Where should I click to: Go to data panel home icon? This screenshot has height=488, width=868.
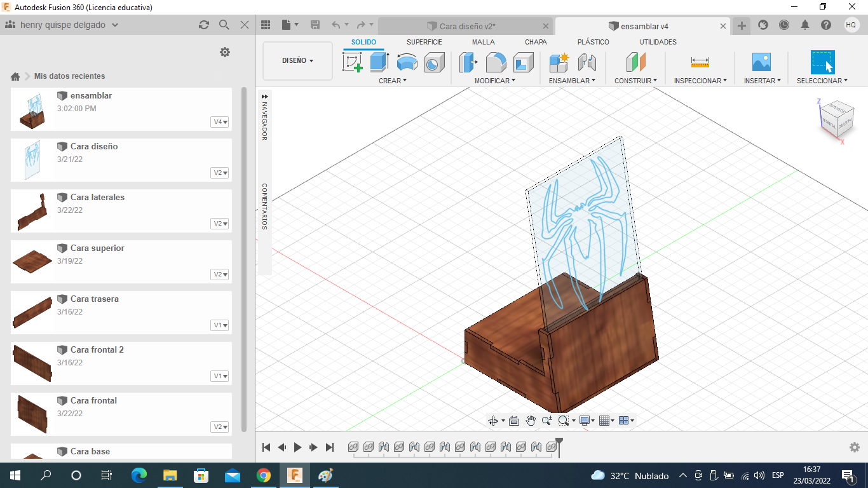click(x=15, y=76)
